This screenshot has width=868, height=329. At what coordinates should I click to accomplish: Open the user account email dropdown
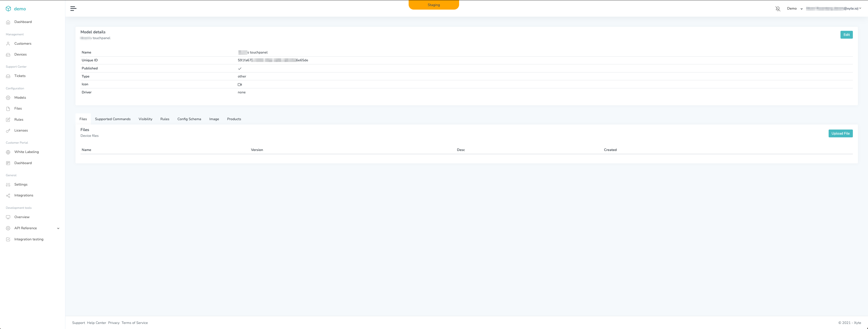(x=834, y=9)
